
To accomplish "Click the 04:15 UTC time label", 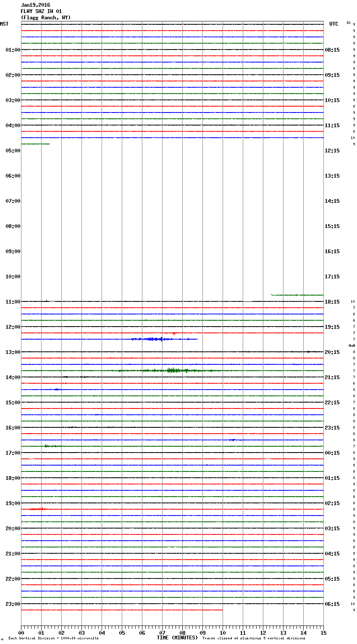I will pyautogui.click(x=332, y=554).
